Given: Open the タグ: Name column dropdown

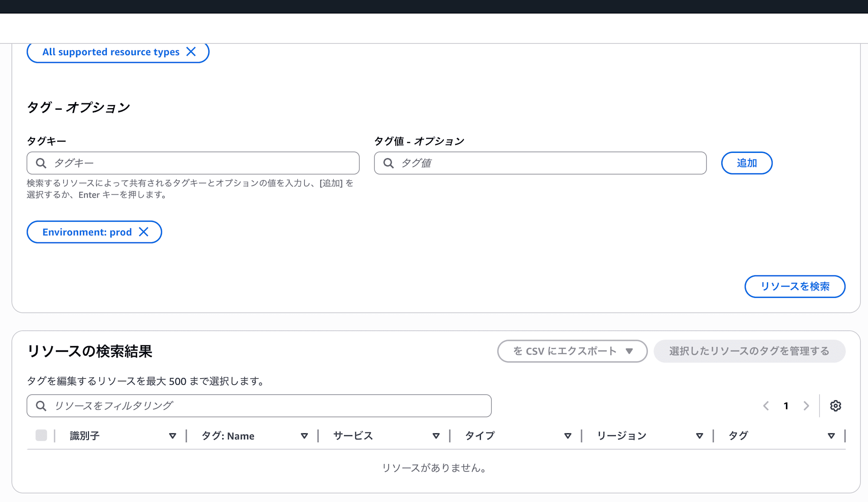Looking at the screenshot, I should pyautogui.click(x=304, y=436).
